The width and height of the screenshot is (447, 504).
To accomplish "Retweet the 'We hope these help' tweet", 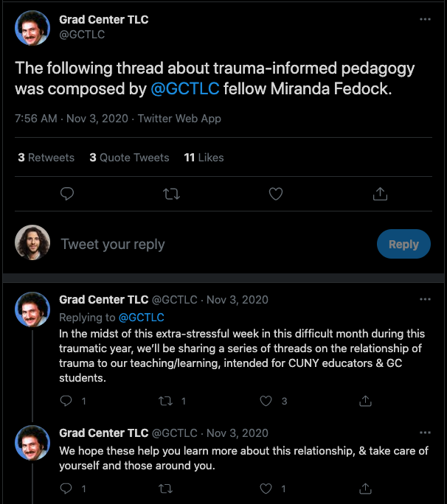I will point(167,489).
